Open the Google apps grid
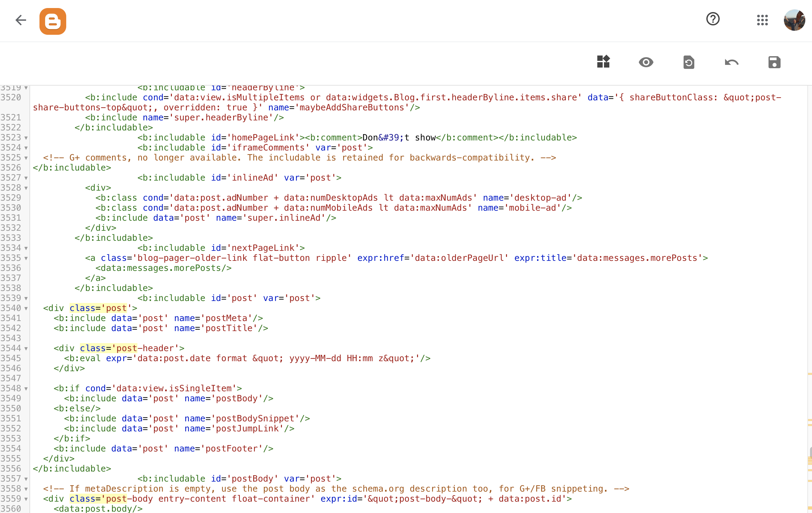Viewport: 812px width, 513px height. click(763, 20)
